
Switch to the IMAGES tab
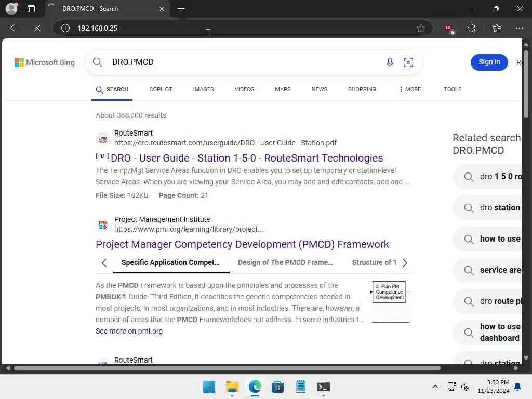[203, 89]
